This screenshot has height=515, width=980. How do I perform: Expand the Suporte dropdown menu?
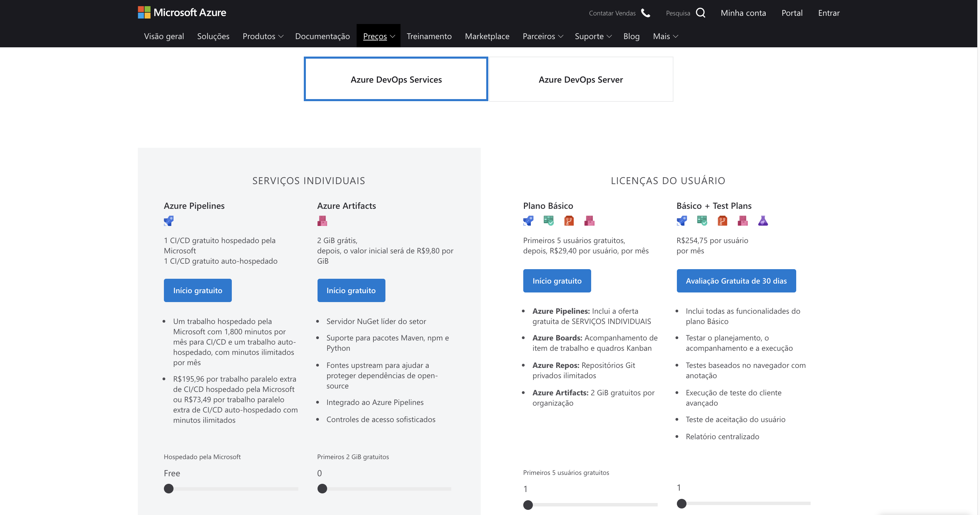[x=593, y=36]
